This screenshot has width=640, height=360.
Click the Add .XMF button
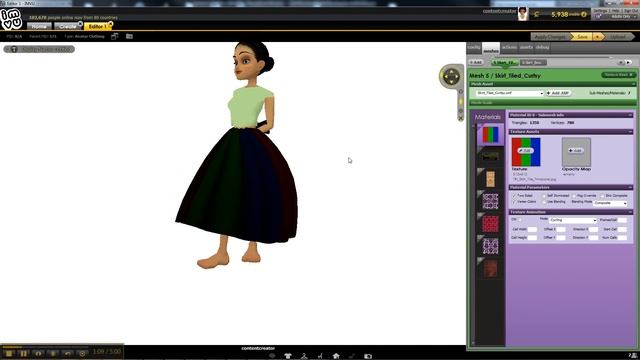pos(558,93)
